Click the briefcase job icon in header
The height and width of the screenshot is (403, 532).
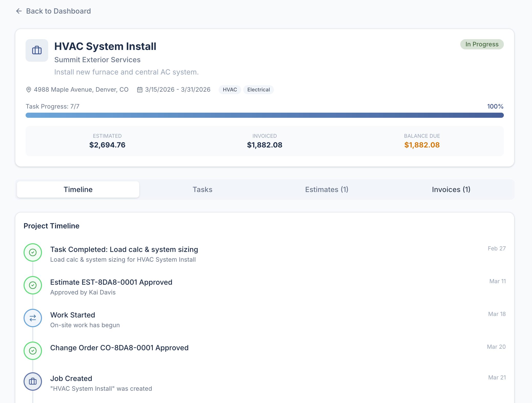coord(37,50)
